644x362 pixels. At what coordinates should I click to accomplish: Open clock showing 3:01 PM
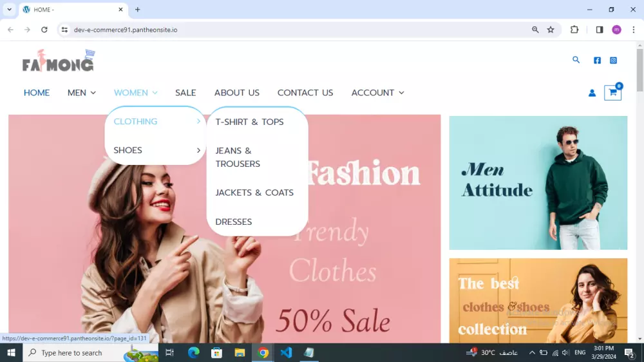coord(604,352)
